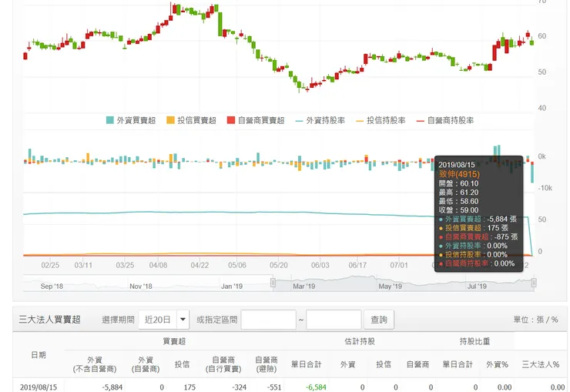570x392 pixels.
Task: Click the 175 投信 cell
Action: tap(189, 387)
